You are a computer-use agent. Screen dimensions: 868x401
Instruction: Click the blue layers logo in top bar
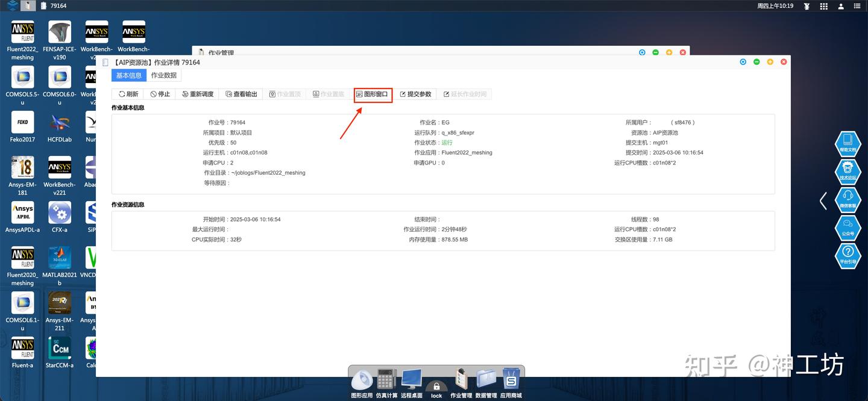click(12, 6)
